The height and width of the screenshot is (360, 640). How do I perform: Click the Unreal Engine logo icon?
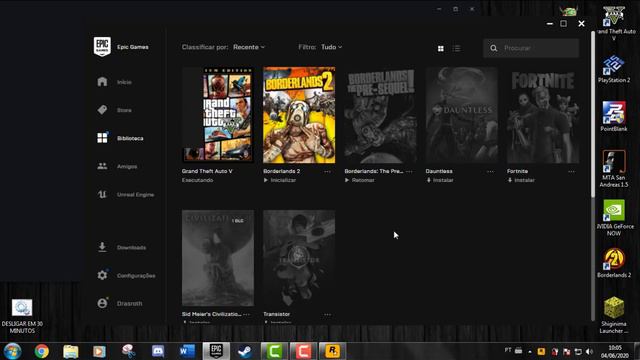click(102, 194)
